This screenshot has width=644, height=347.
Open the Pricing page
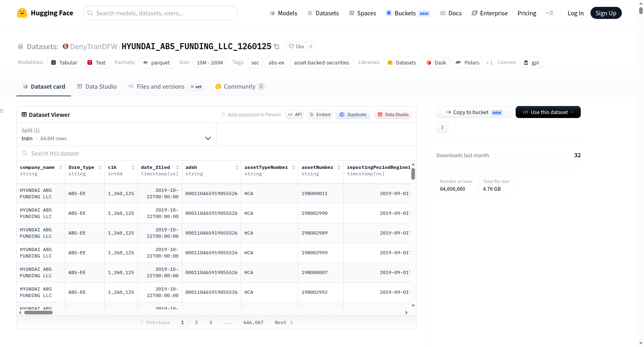tap(527, 13)
